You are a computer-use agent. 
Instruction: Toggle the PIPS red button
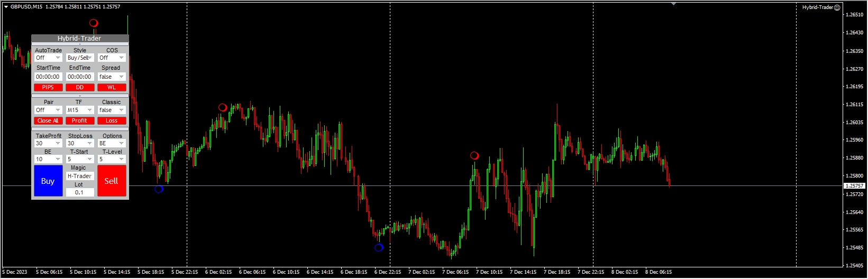[x=48, y=87]
